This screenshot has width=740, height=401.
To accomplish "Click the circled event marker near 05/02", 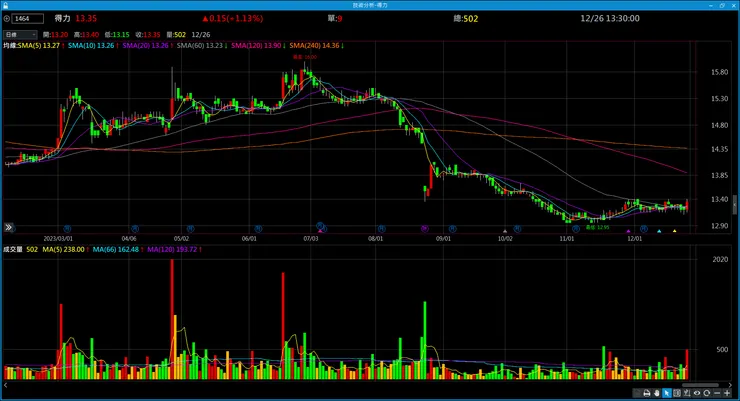I will pyautogui.click(x=190, y=229).
